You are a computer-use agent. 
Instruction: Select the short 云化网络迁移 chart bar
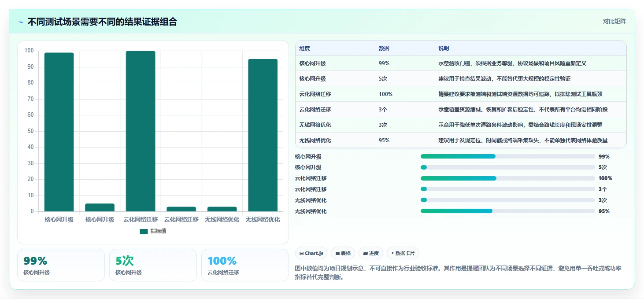[x=181, y=209]
